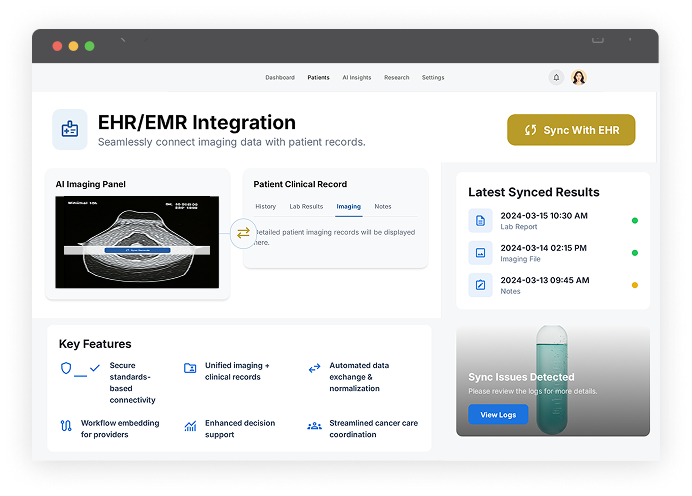Click the Lab Report document icon
The width and height of the screenshot is (692, 496).
tap(480, 220)
